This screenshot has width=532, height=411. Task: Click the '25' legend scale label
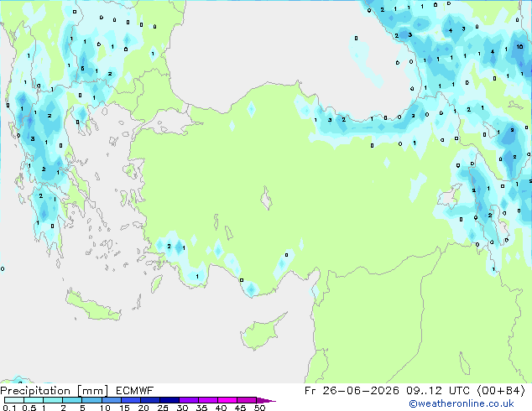(x=163, y=408)
